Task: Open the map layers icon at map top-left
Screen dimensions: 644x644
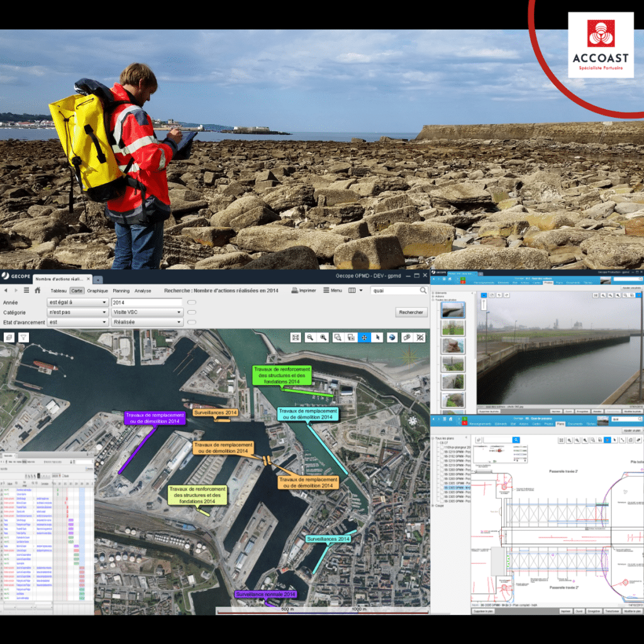Action: click(9, 337)
